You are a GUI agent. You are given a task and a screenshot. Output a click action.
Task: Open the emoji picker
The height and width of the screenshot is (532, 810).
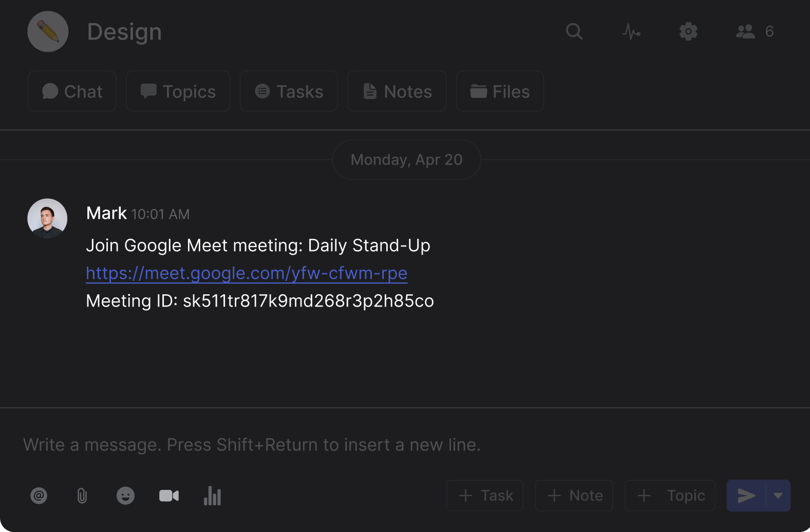pos(125,496)
